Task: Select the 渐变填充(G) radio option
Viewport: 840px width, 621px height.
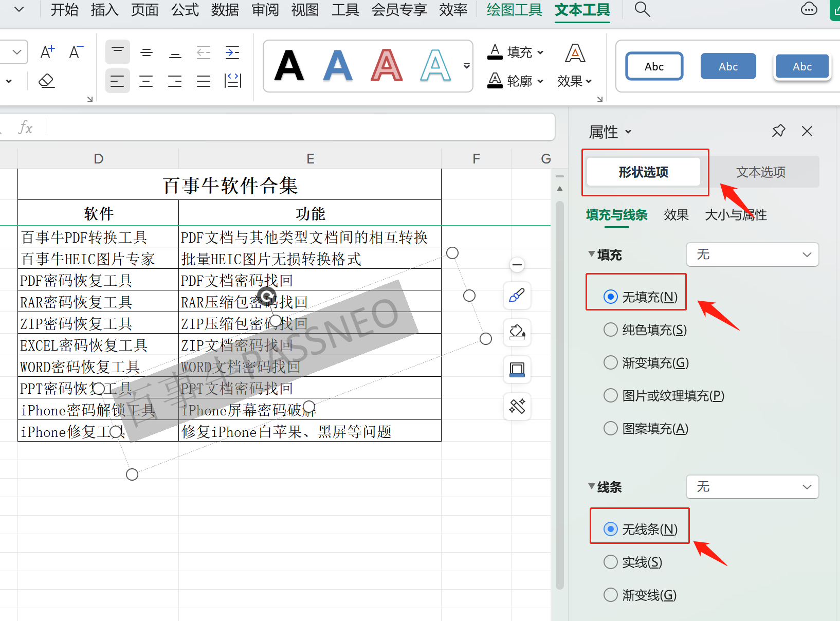Action: tap(646, 362)
